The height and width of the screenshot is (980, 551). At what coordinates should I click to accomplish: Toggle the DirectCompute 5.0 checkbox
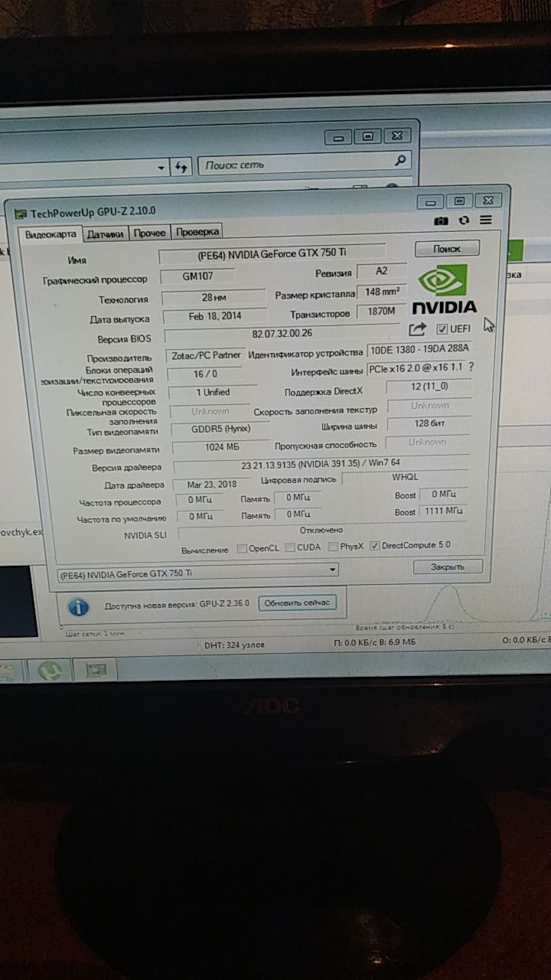point(374,545)
